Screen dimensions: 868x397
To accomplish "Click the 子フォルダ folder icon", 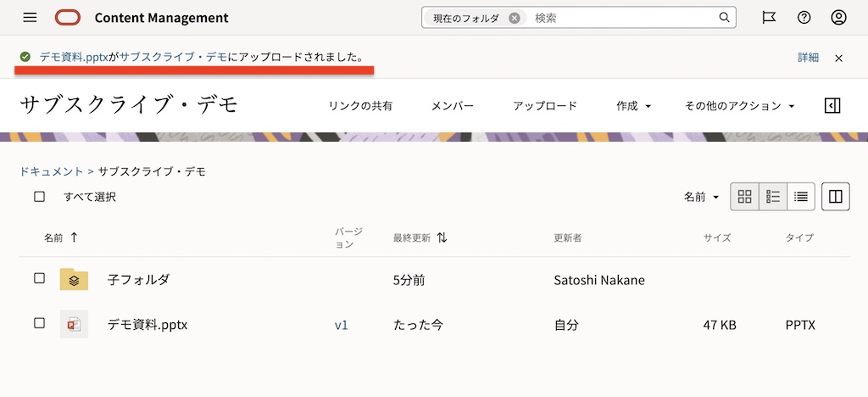I will point(74,280).
